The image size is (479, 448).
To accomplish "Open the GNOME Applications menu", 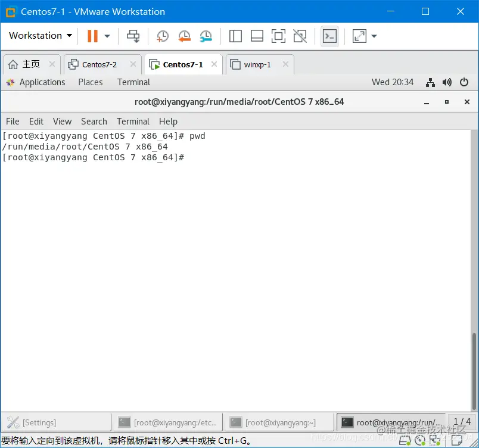I will point(36,82).
